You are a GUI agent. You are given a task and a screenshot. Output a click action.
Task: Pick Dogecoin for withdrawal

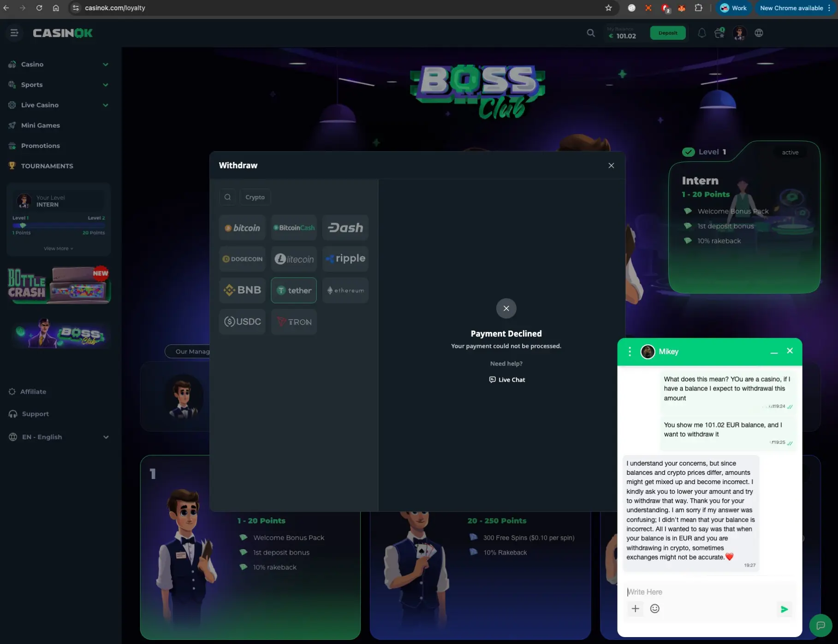pyautogui.click(x=242, y=259)
